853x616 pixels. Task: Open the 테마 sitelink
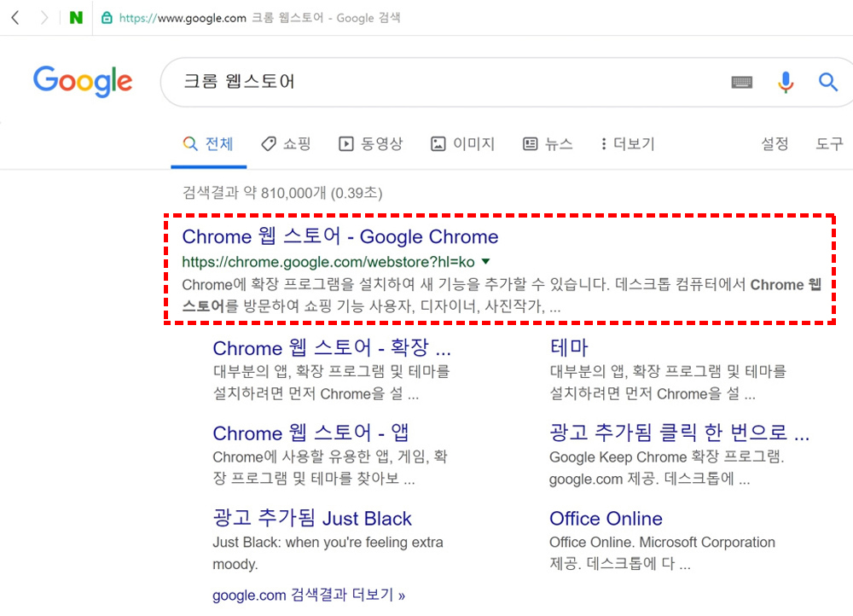(x=569, y=348)
